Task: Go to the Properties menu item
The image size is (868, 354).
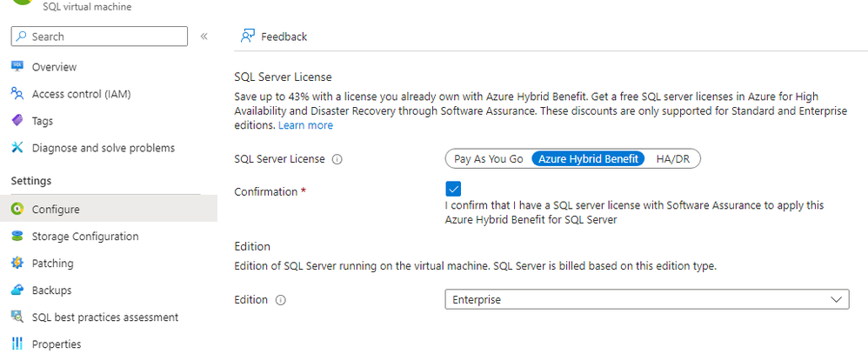Action: [x=56, y=344]
